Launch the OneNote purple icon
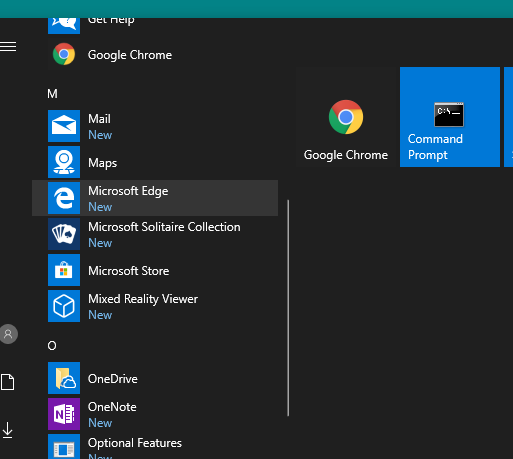Viewport: 513px width, 459px height. click(x=64, y=414)
